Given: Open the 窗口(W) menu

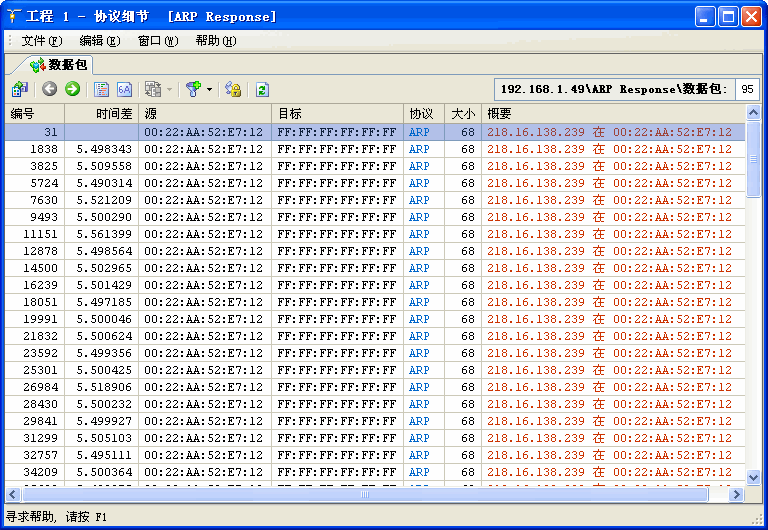Looking at the screenshot, I should pyautogui.click(x=158, y=41).
